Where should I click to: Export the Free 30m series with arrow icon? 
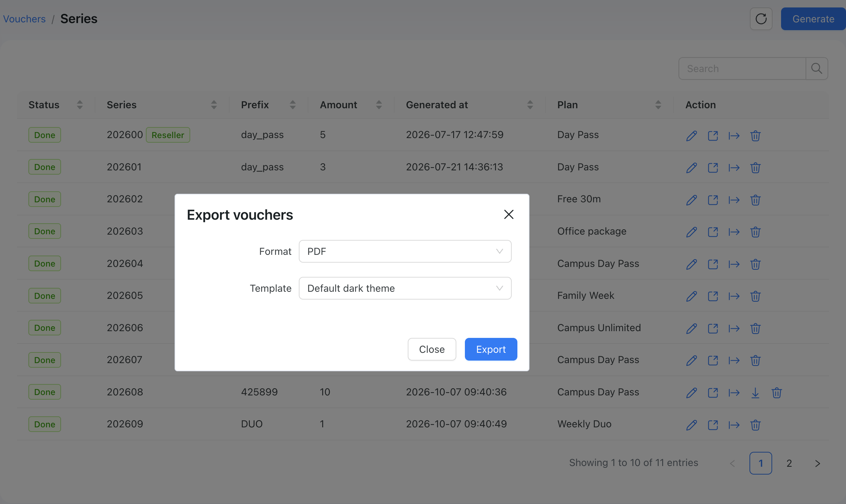[x=734, y=200]
